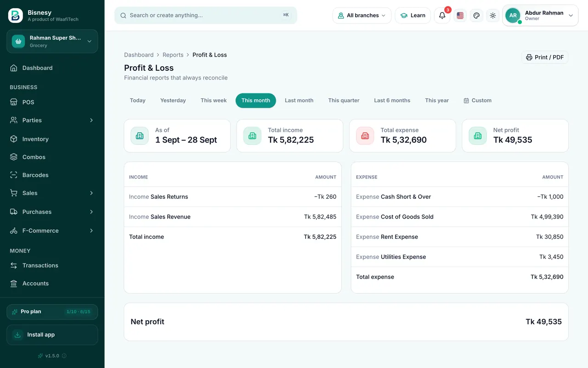Click the US flag language icon
Image resolution: width=588 pixels, height=368 pixels.
[460, 16]
